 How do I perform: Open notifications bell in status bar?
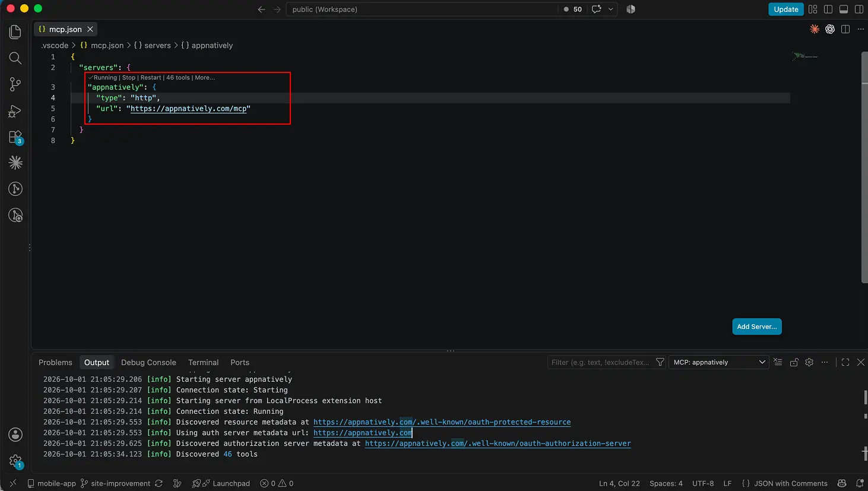click(x=859, y=483)
